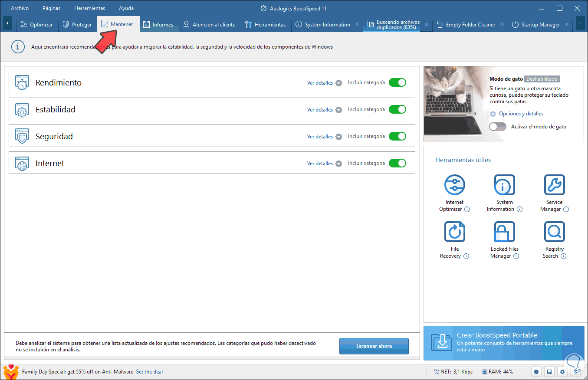This screenshot has width=588, height=380.
Task: Click the NET speed indicator icon
Action: (437, 372)
